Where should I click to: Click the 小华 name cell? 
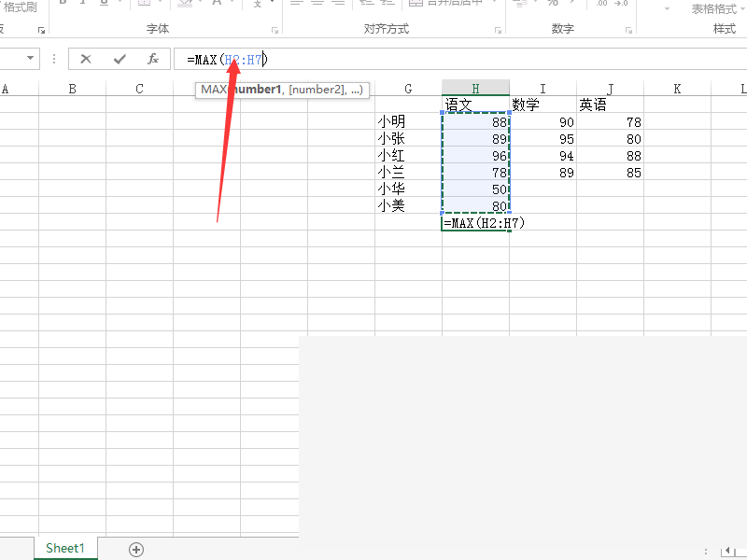(408, 189)
